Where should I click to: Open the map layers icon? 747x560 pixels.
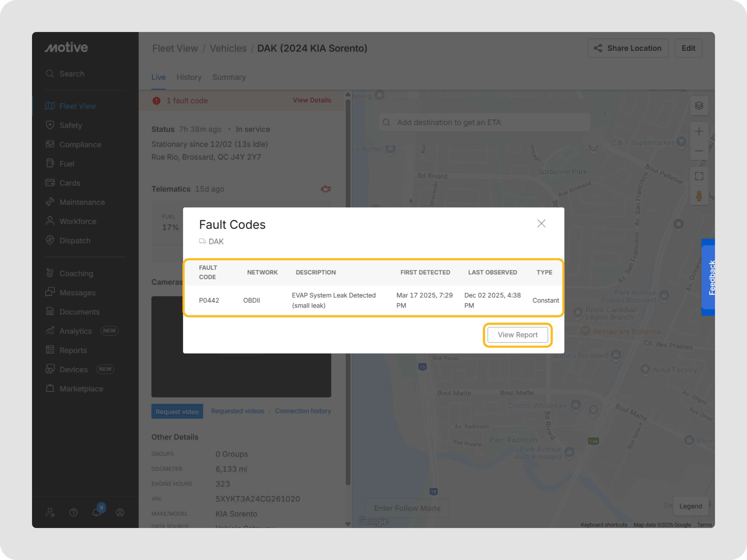point(699,106)
